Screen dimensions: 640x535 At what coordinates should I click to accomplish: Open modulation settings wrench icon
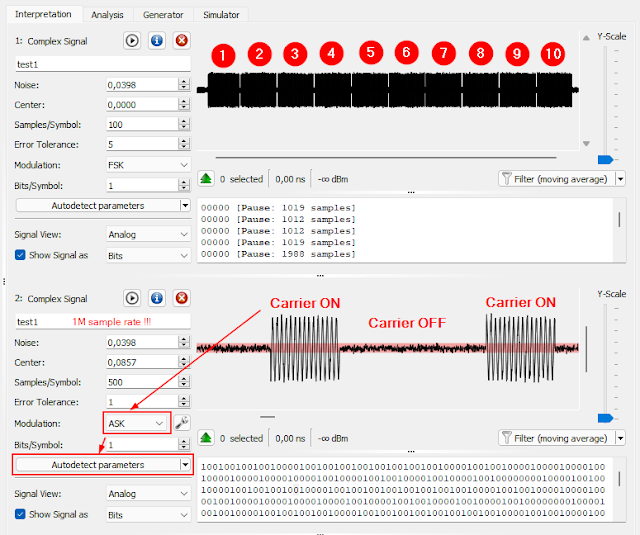tap(182, 423)
